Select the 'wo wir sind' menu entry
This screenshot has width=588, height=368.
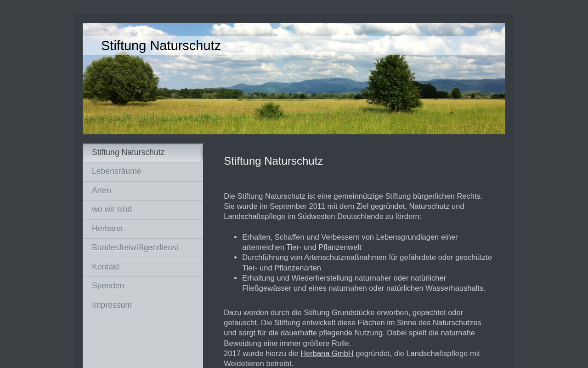[143, 210]
